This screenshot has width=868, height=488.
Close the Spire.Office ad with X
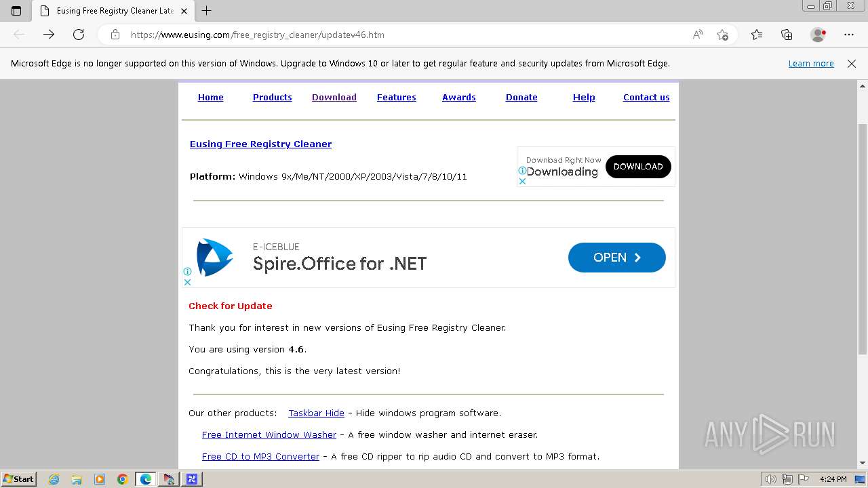click(187, 282)
